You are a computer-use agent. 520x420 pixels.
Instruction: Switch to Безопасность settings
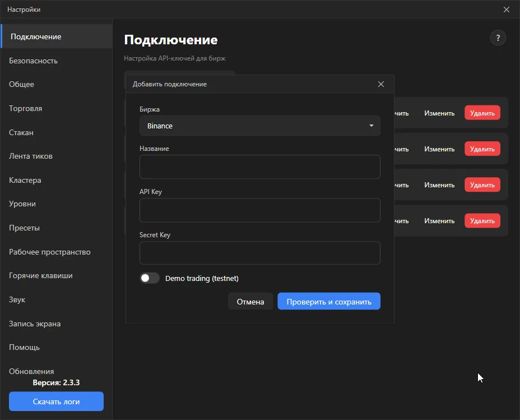(57, 61)
